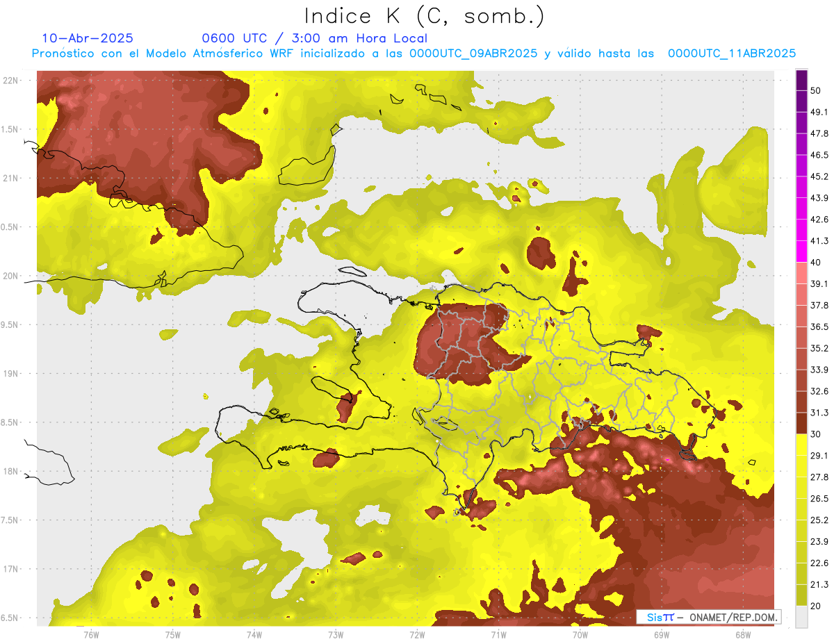Click the time text "0600 UTC / 3:00 am Hora Local"
This screenshot has width=834, height=644.
tap(314, 38)
